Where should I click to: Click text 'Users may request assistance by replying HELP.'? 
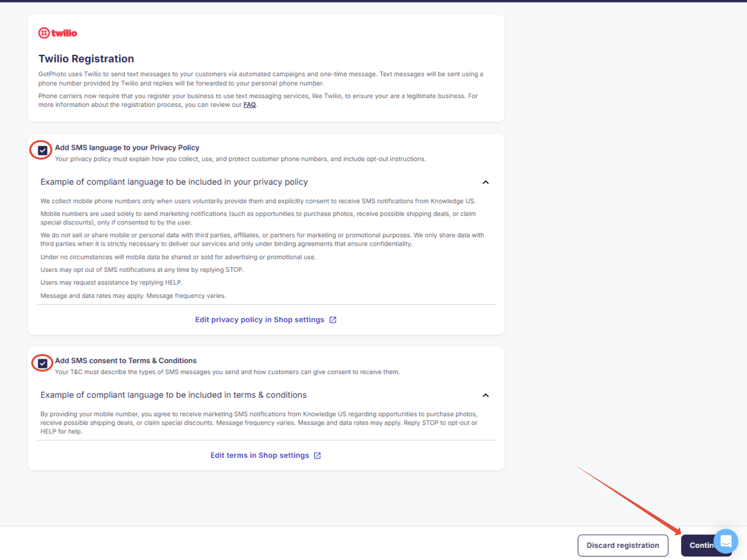[x=111, y=283]
